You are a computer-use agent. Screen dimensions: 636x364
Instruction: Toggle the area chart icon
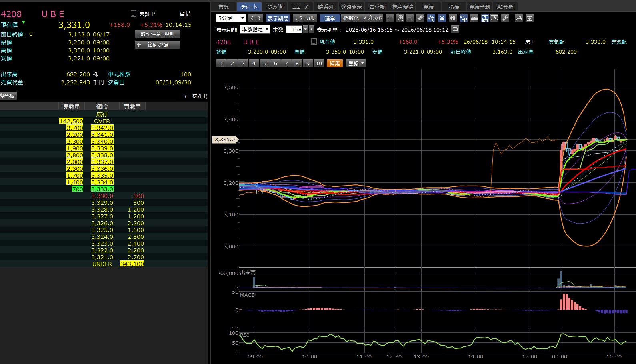(x=474, y=18)
